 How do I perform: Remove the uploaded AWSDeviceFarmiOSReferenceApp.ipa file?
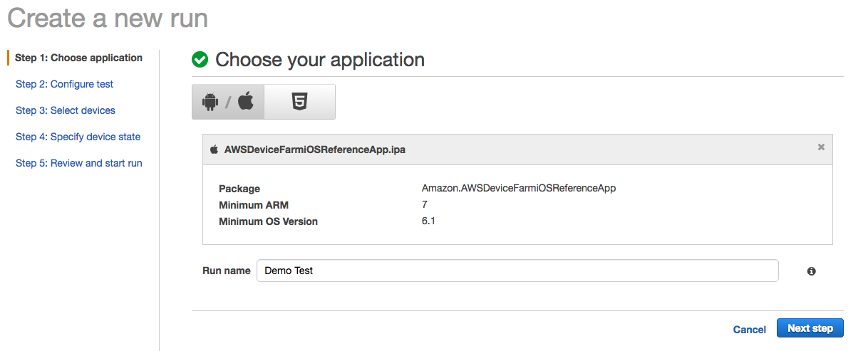(821, 147)
